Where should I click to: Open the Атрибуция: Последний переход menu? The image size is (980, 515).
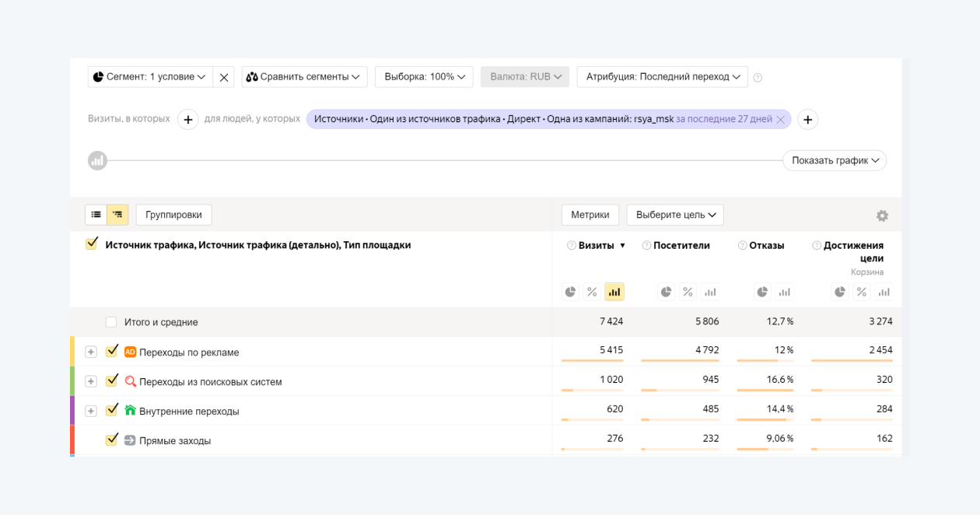(x=662, y=77)
